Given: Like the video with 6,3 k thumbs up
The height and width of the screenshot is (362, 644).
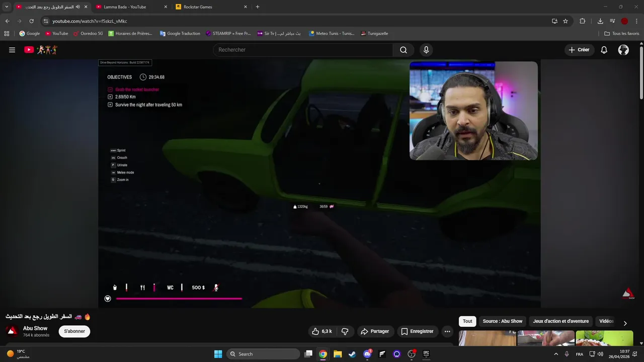Looking at the screenshot, I should 321,331.
